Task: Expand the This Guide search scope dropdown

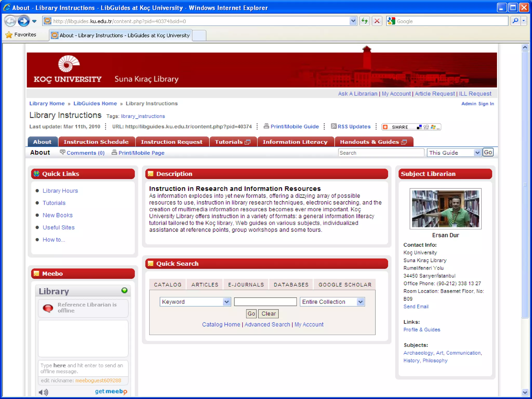Action: click(477, 153)
